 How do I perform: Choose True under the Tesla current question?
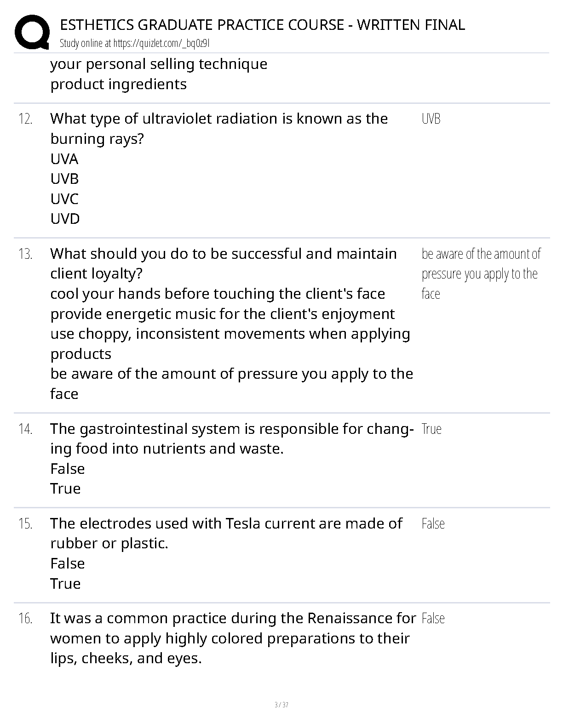pos(65,584)
